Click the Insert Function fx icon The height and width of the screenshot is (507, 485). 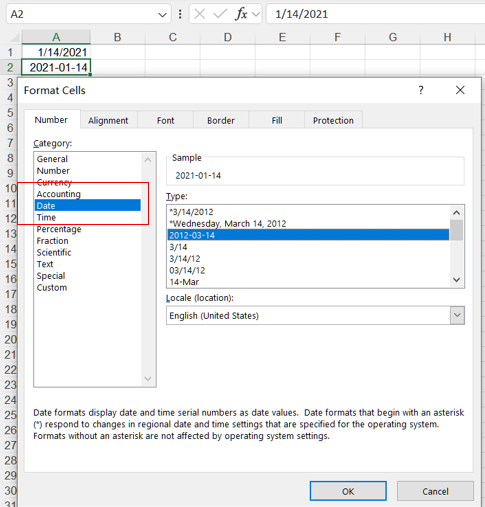click(241, 14)
